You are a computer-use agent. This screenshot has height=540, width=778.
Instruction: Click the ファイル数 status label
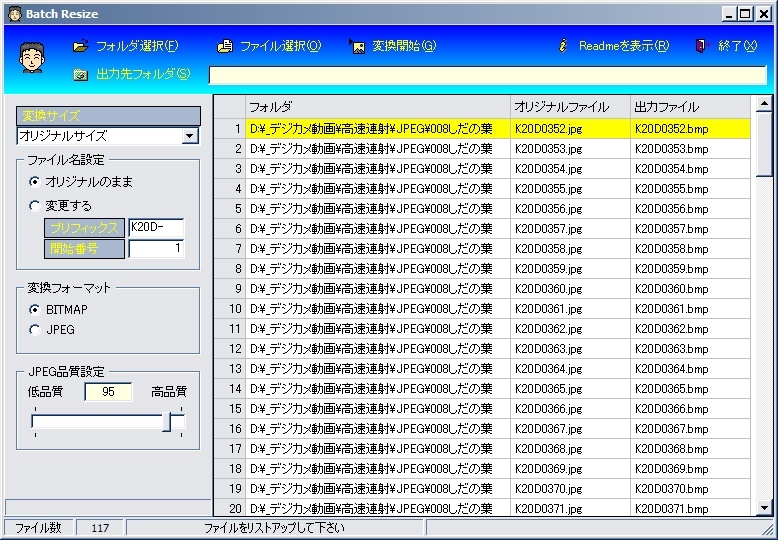pyautogui.click(x=38, y=528)
